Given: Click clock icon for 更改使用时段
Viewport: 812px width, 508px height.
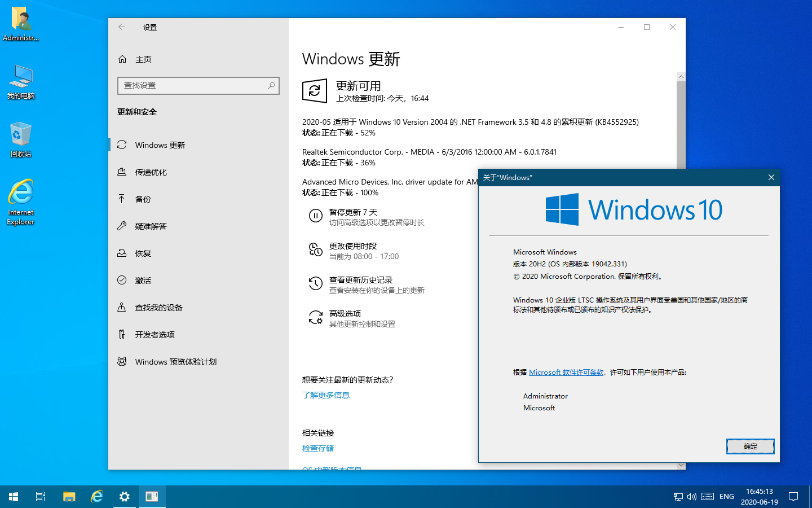Looking at the screenshot, I should [x=316, y=249].
